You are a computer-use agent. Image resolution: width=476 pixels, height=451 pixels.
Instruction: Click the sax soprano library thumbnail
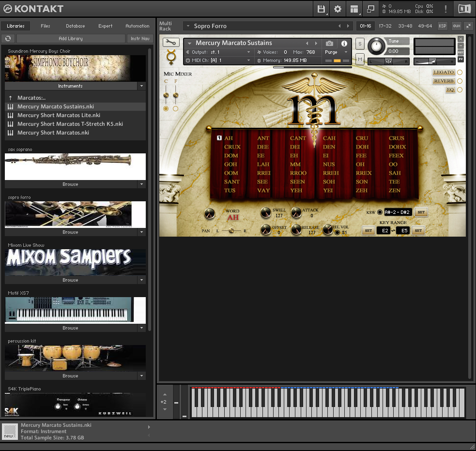click(75, 166)
